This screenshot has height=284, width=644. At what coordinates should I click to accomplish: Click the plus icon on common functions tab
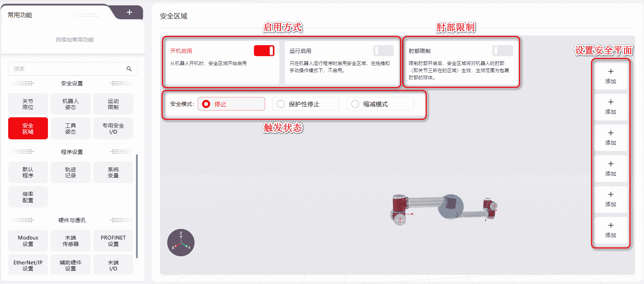(129, 12)
